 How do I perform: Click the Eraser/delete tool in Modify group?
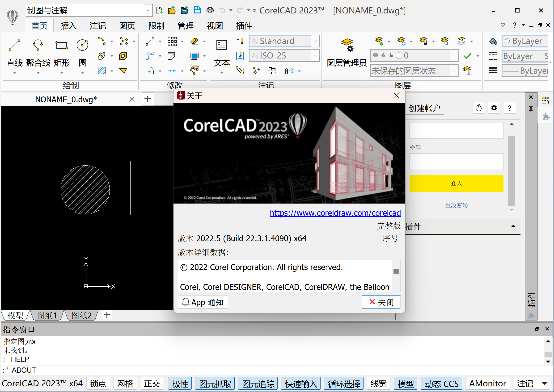[194, 41]
